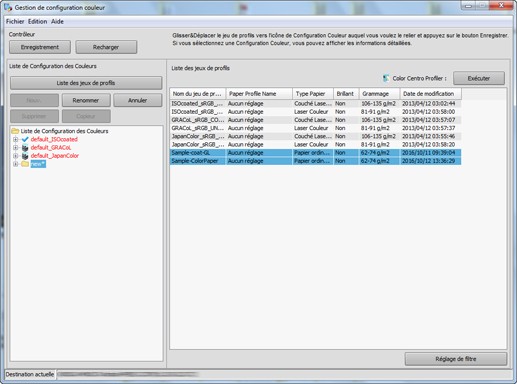
Task: Expand the new* tree node
Action: pyautogui.click(x=15, y=164)
